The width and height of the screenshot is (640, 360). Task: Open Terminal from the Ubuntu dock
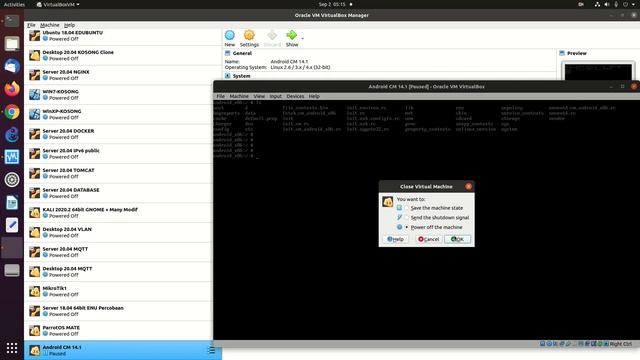coord(12,20)
